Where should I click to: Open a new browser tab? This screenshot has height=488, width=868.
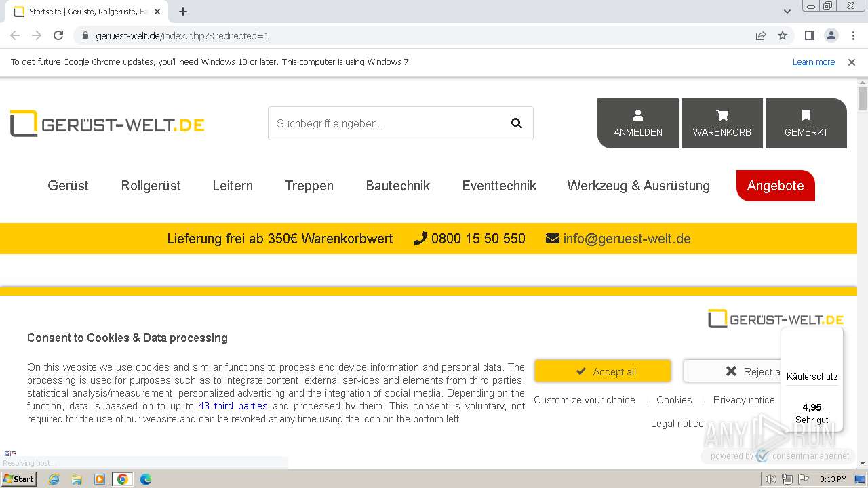(183, 12)
